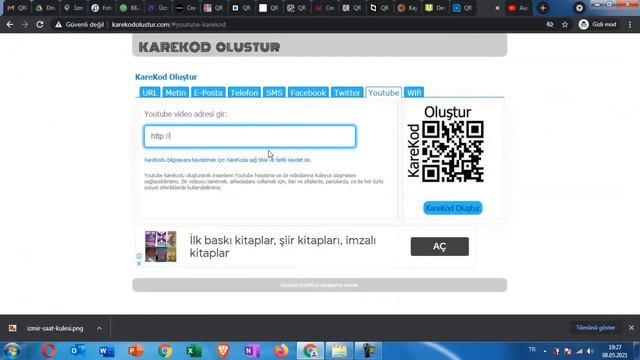Image resolution: width=640 pixels, height=360 pixels.
Task: Open Opera from the taskbar
Action: (49, 351)
